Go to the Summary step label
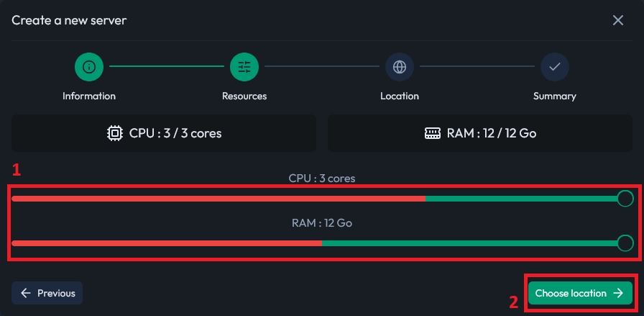Viewport: 644px width, 316px height. pos(555,96)
